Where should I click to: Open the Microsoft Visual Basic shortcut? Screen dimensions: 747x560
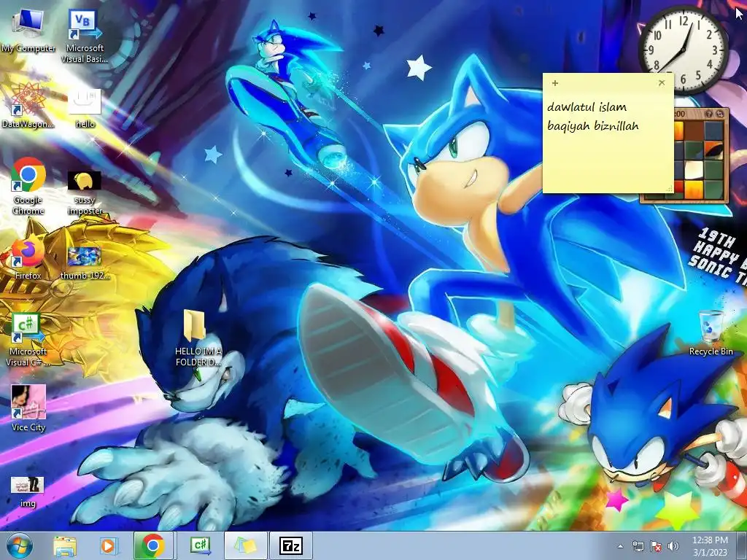(85, 36)
